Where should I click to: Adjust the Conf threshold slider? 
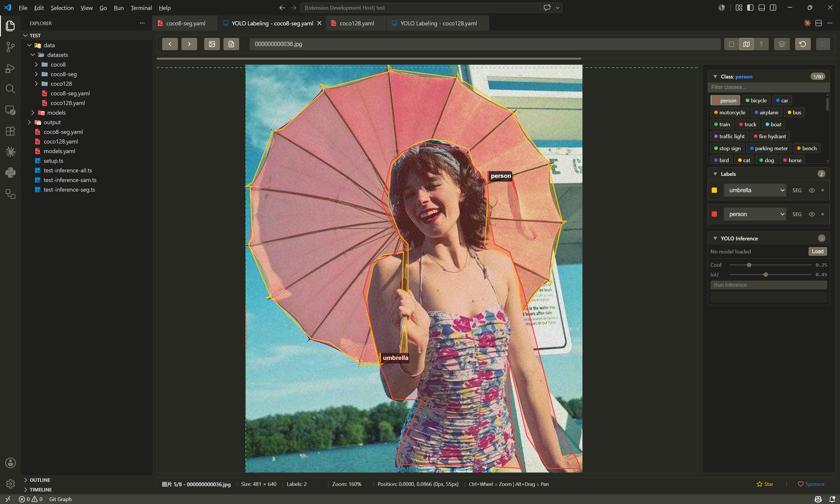(770, 265)
